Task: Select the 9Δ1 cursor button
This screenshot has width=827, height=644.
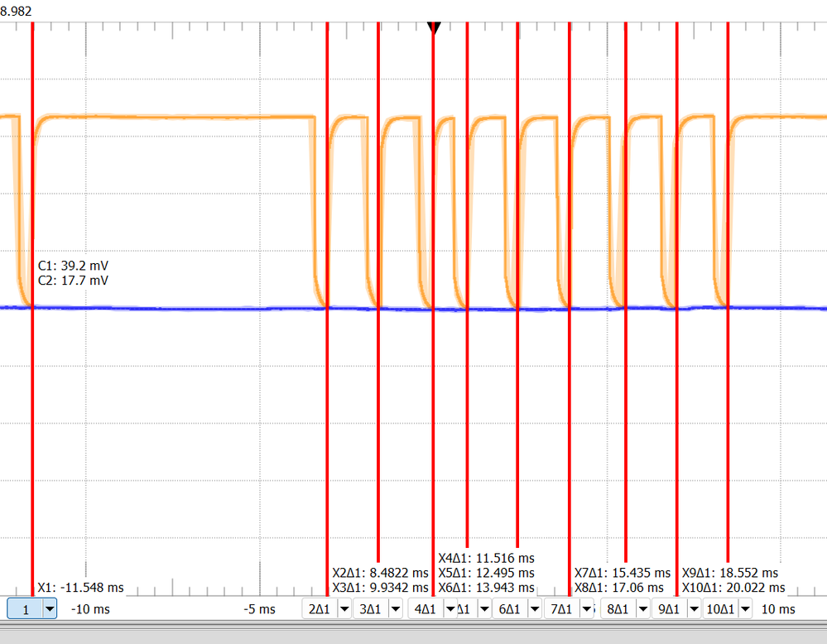Action: click(670, 609)
